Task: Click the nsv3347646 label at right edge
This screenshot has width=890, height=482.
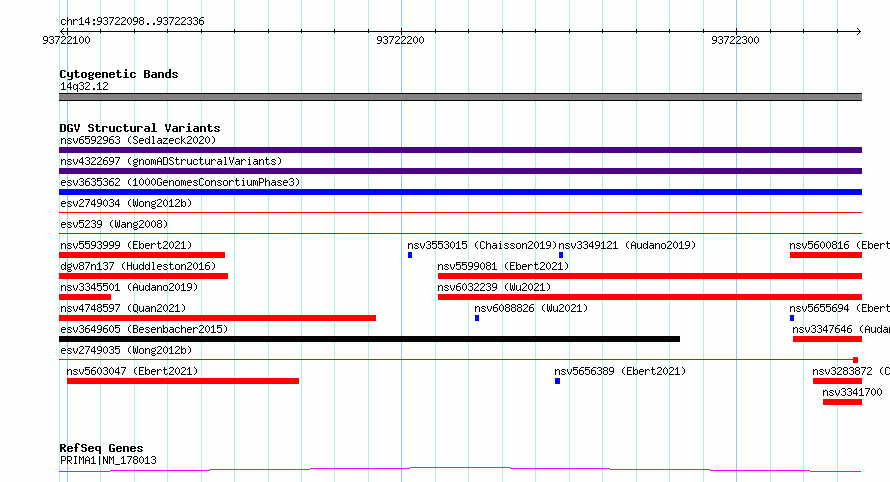Action: click(x=841, y=329)
